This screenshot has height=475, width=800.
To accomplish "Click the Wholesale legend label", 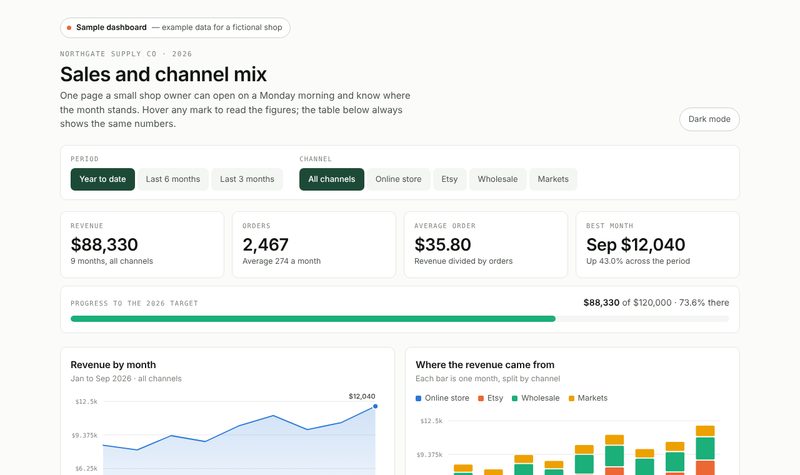I will pos(540,398).
